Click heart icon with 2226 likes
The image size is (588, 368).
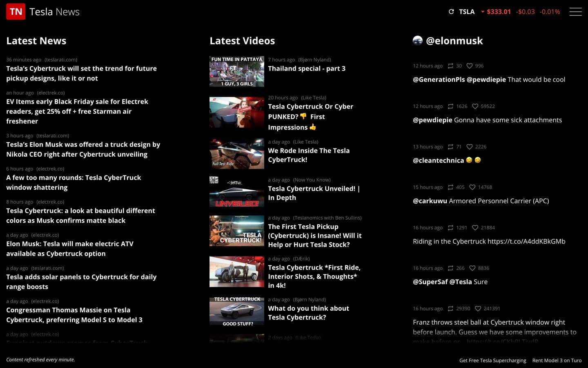[x=470, y=147]
